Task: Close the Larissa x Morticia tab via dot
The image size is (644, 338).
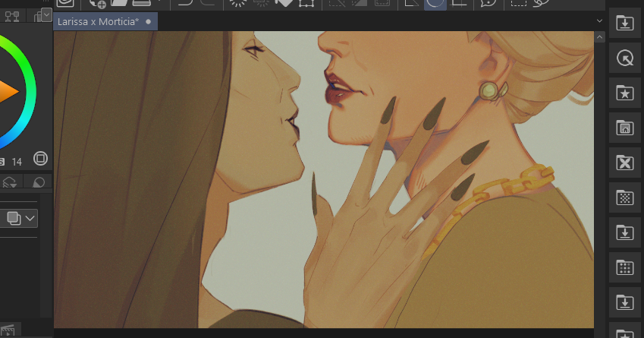Action: click(x=148, y=22)
